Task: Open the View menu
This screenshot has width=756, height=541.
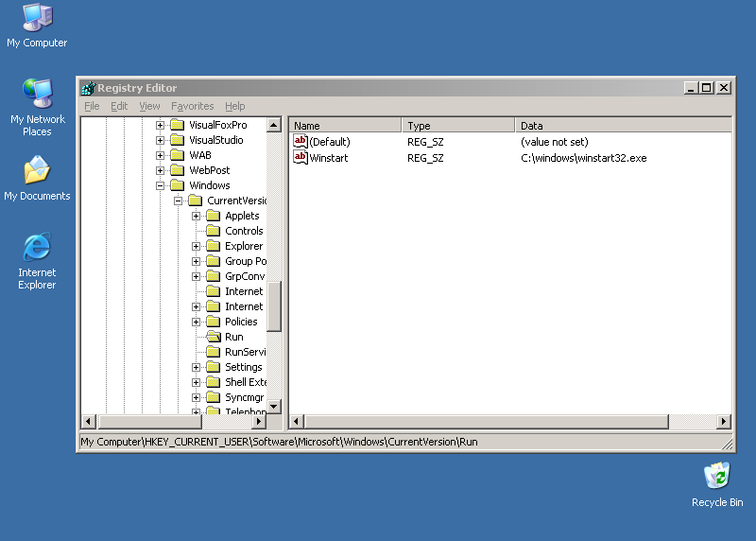Action: (149, 106)
